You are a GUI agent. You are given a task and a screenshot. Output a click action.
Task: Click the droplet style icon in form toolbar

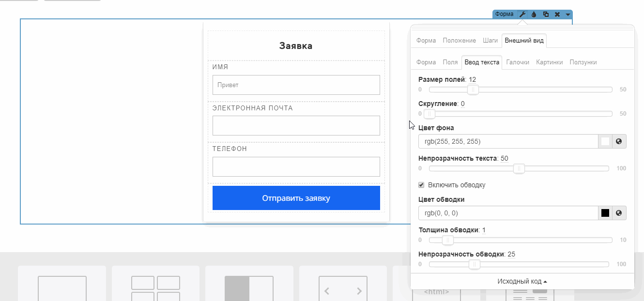534,15
